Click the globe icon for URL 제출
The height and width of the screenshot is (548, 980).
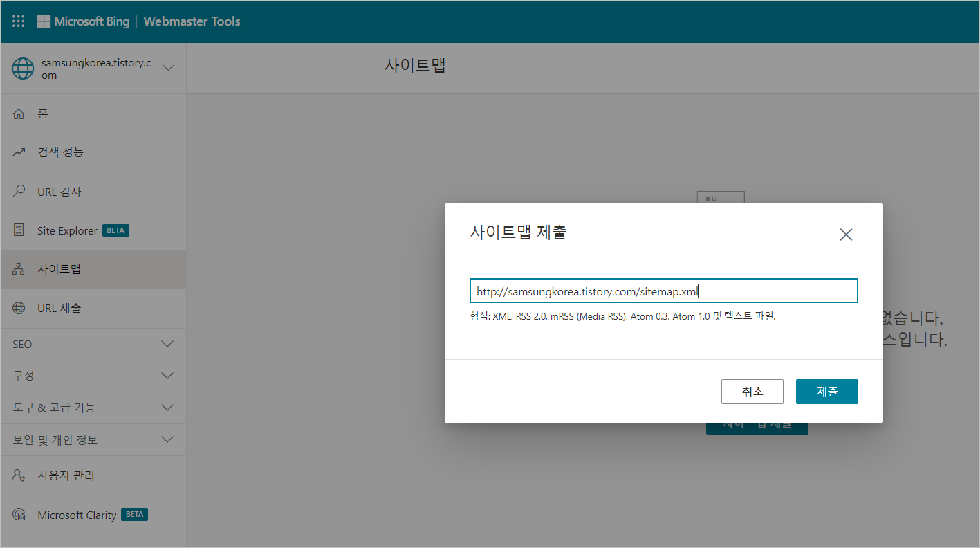(x=19, y=308)
